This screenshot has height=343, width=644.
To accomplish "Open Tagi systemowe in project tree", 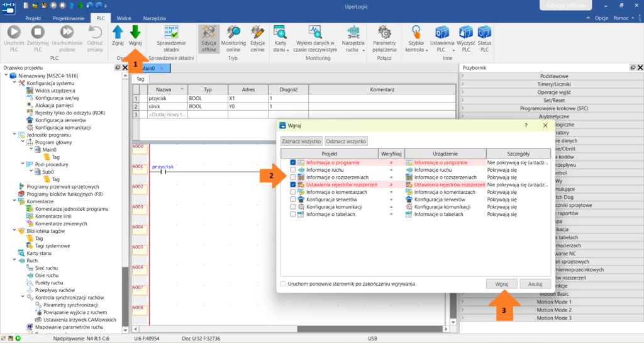I will coord(53,245).
